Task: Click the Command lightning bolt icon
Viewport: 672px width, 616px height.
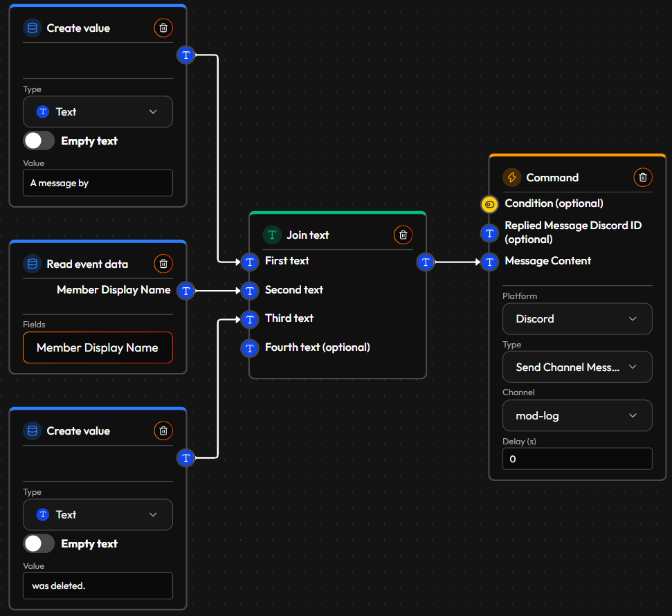Action: point(511,177)
